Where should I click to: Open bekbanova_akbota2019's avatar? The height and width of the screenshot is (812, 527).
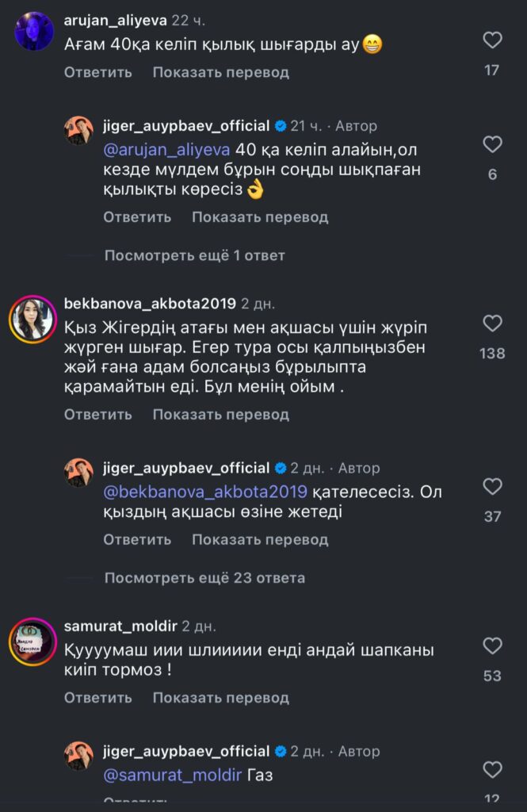32,320
